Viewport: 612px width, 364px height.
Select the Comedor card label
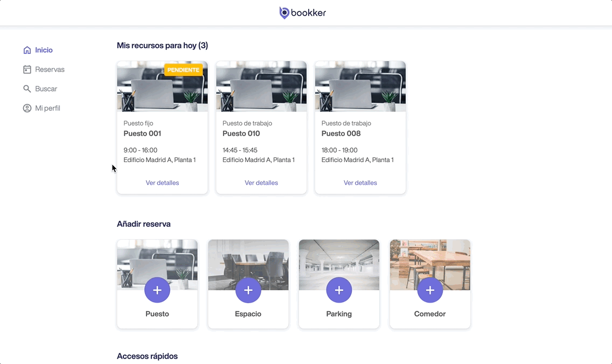coord(430,314)
